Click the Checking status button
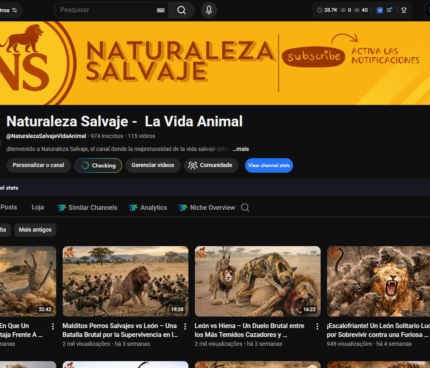This screenshot has width=430, height=368. (98, 165)
